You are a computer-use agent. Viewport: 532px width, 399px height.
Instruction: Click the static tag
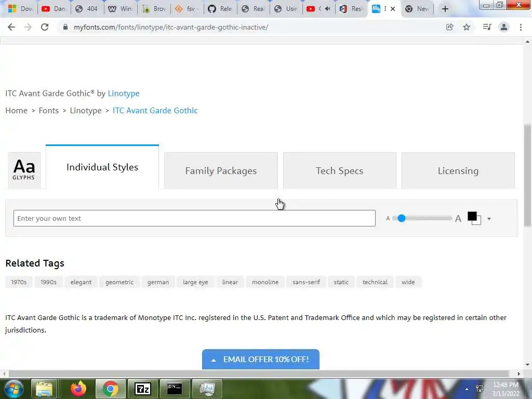tap(341, 282)
